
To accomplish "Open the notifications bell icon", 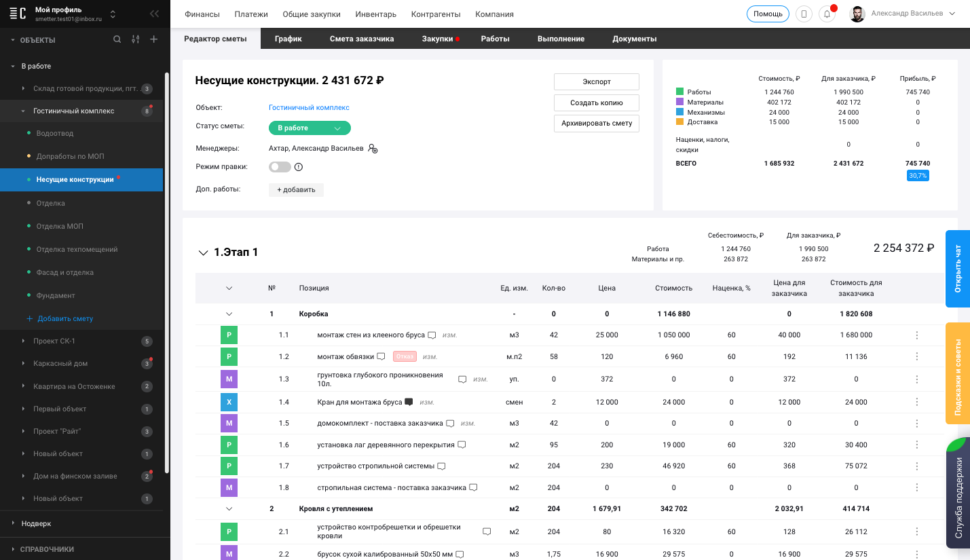I will point(827,14).
